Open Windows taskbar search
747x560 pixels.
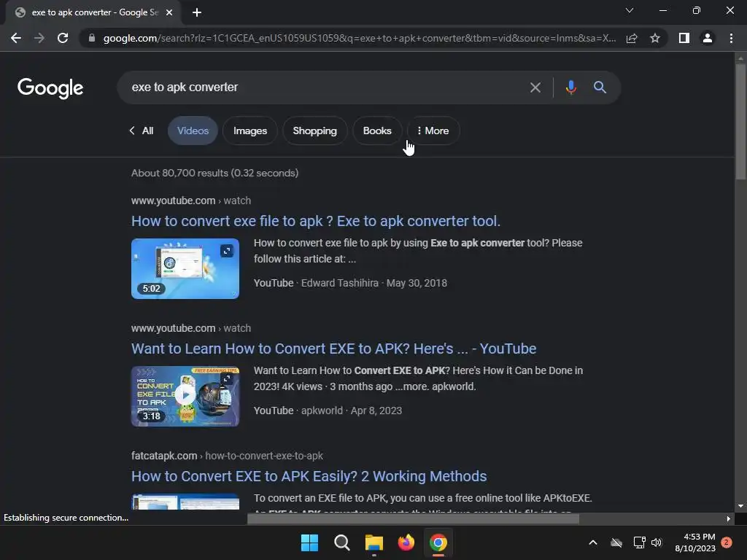(341, 542)
